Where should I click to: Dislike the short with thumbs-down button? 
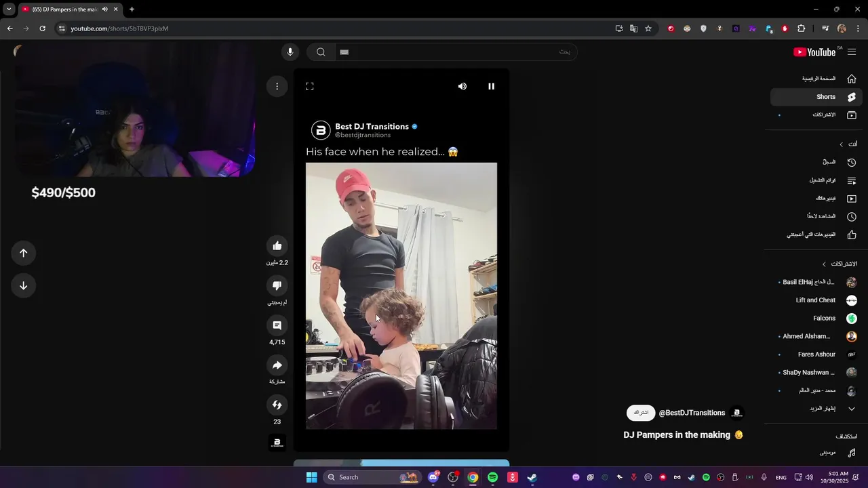(x=277, y=285)
